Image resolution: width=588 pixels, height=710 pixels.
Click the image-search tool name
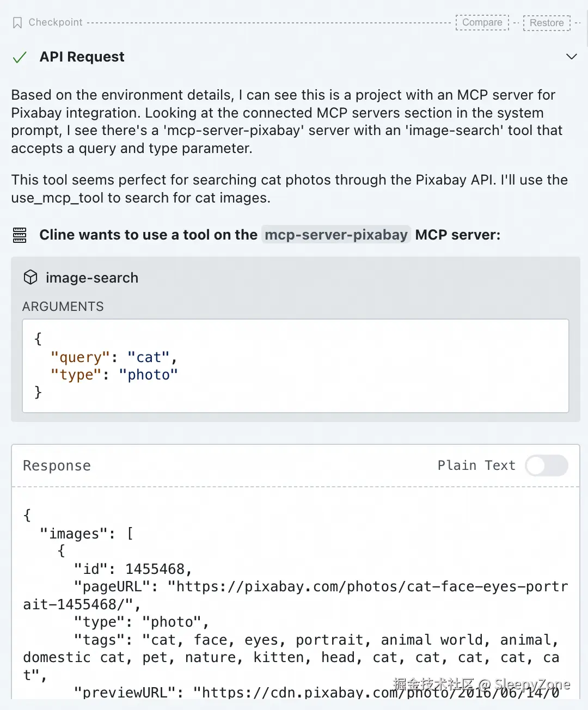click(92, 278)
